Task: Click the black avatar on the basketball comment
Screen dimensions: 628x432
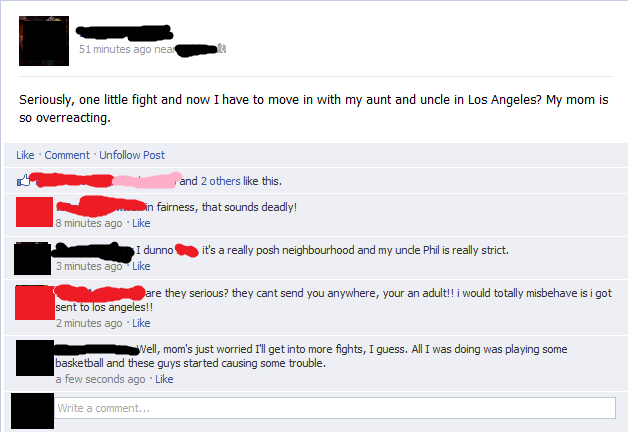Action: (x=35, y=358)
